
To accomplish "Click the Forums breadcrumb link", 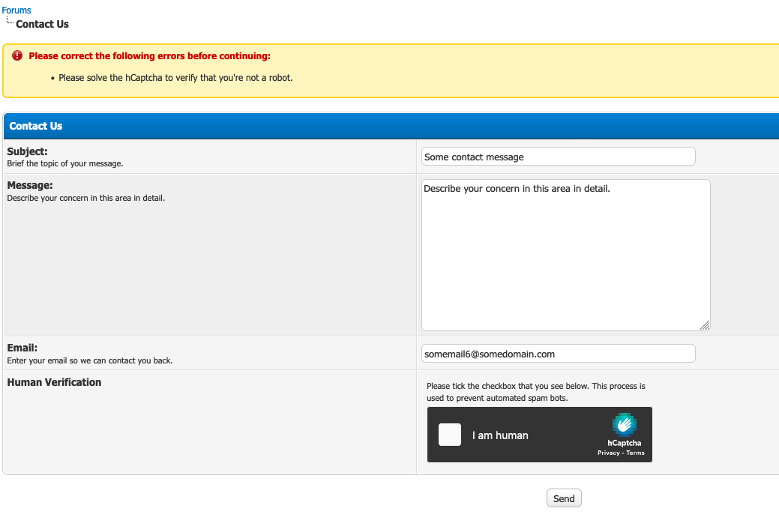I will pyautogui.click(x=16, y=10).
